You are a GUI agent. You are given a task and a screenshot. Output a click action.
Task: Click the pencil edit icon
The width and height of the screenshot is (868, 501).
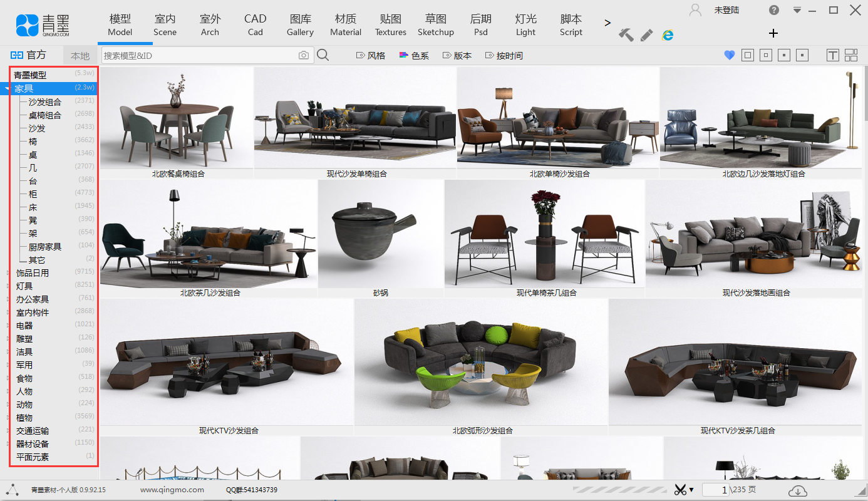tap(647, 35)
